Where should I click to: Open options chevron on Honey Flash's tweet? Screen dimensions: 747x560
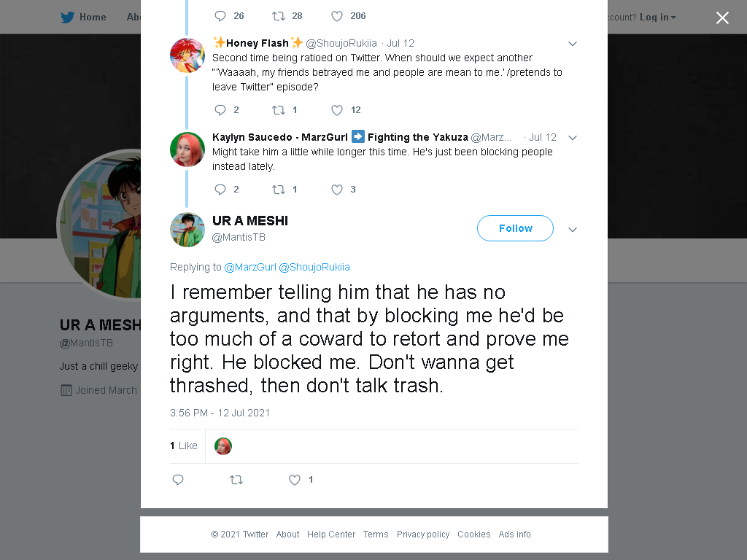point(573,44)
